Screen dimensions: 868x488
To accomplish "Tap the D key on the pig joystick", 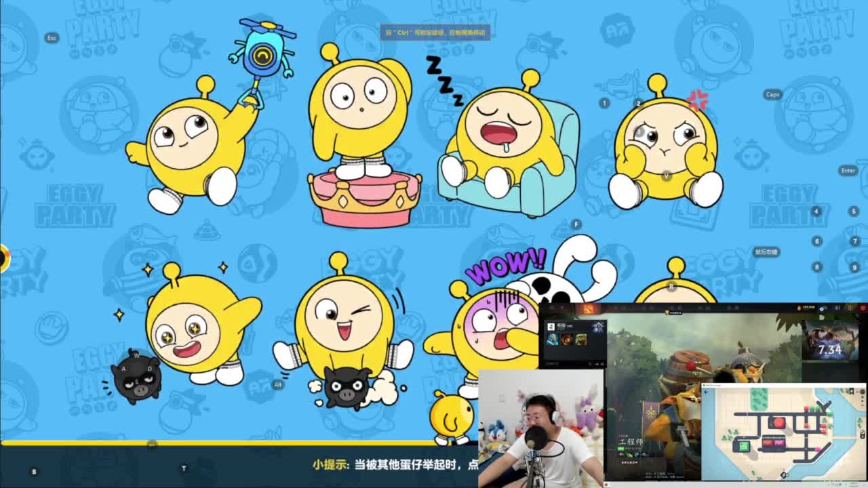I will (x=150, y=369).
